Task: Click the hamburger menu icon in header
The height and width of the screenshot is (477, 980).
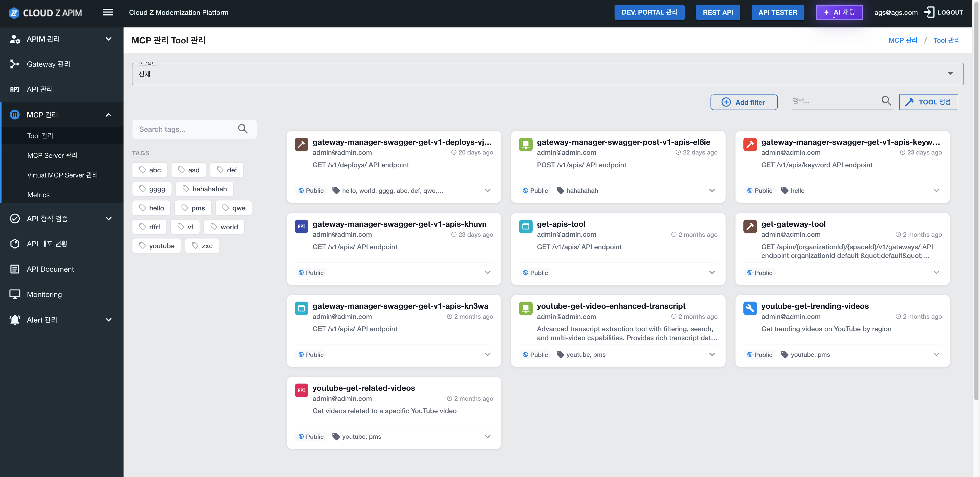Action: [108, 12]
